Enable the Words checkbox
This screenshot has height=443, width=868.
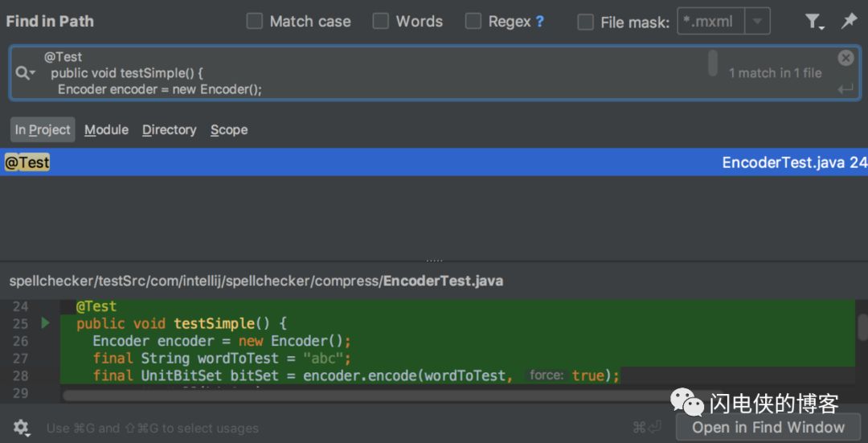click(x=380, y=22)
